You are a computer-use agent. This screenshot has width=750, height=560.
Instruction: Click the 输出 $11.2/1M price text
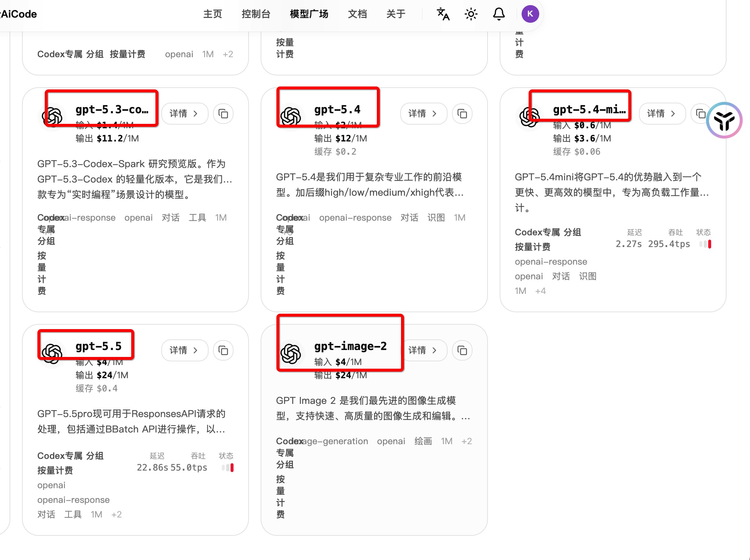107,139
